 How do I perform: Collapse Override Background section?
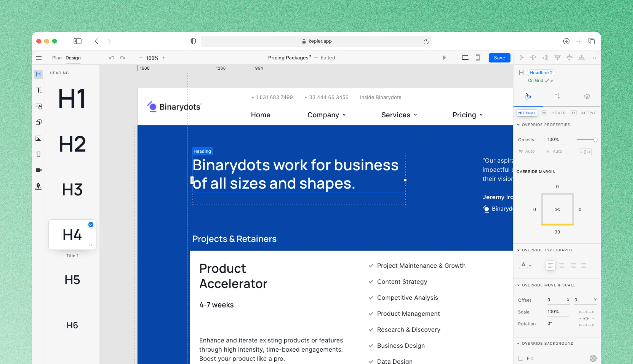tap(518, 343)
